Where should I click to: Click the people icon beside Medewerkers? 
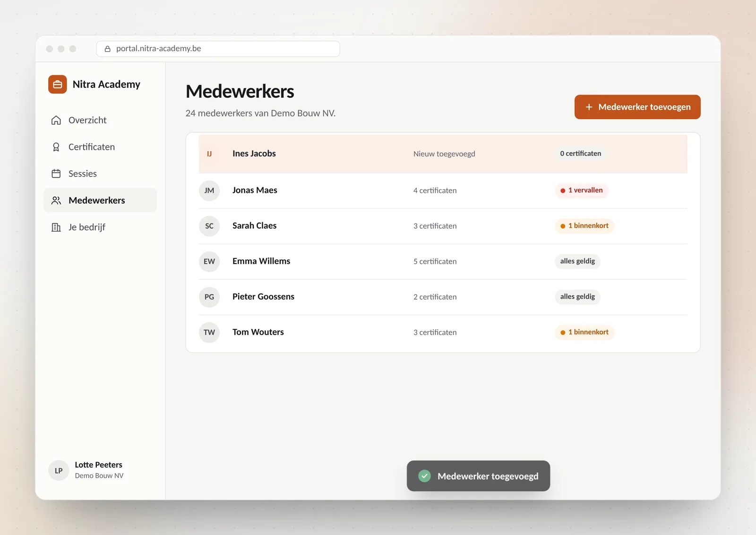[x=56, y=200]
